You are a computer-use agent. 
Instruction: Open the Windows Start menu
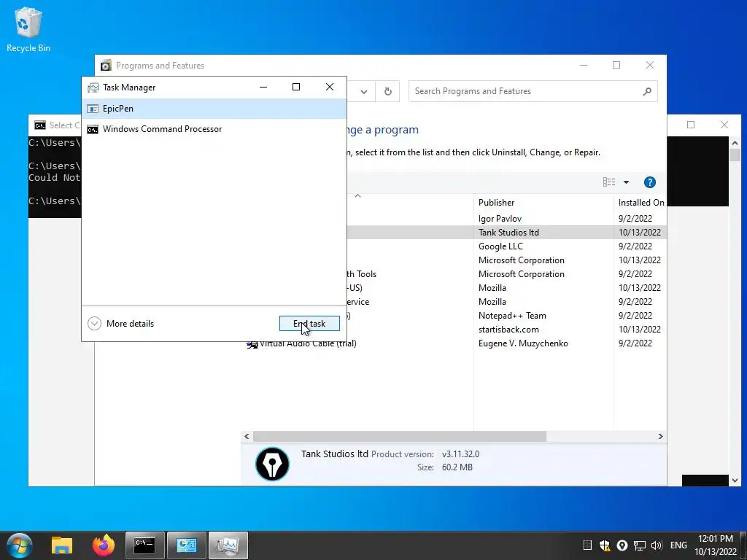(x=20, y=545)
